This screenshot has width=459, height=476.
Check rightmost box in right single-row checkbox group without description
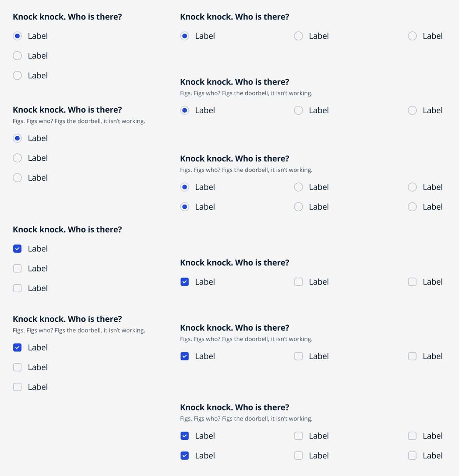pyautogui.click(x=412, y=282)
